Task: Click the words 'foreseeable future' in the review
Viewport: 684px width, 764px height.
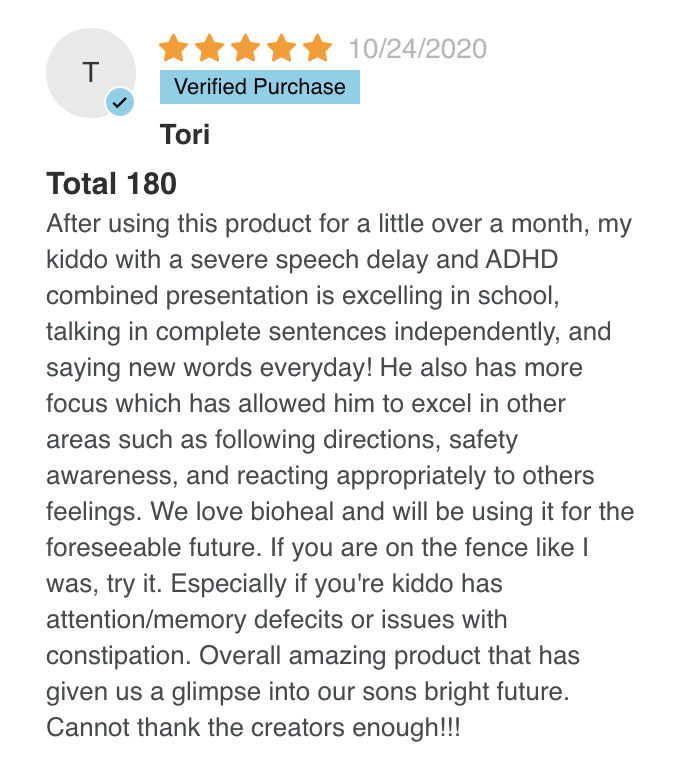Action: point(151,547)
